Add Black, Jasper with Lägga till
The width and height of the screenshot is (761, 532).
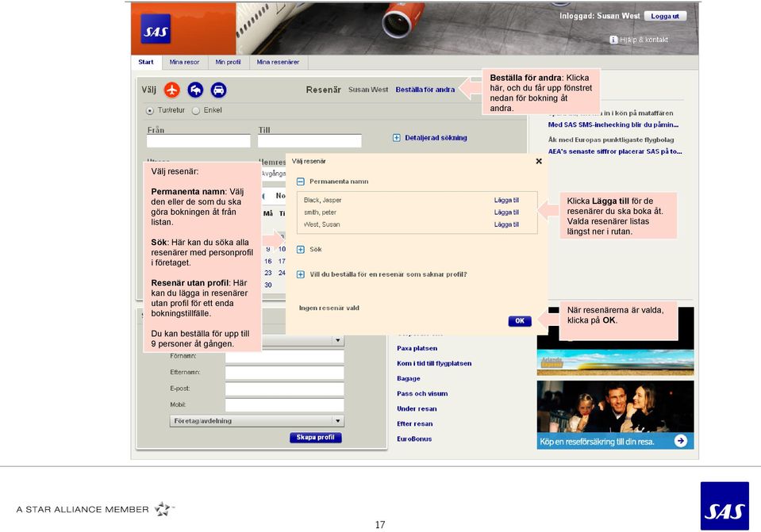click(506, 200)
